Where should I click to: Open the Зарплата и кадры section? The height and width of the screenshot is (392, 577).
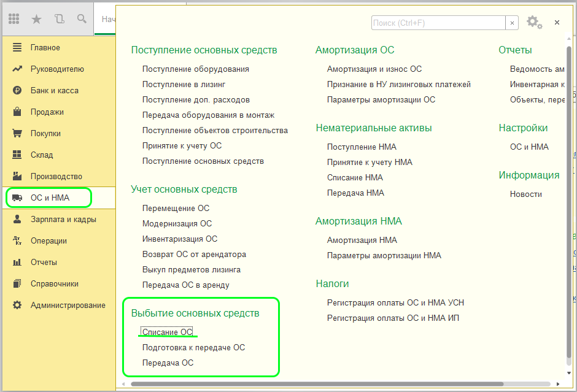point(63,219)
